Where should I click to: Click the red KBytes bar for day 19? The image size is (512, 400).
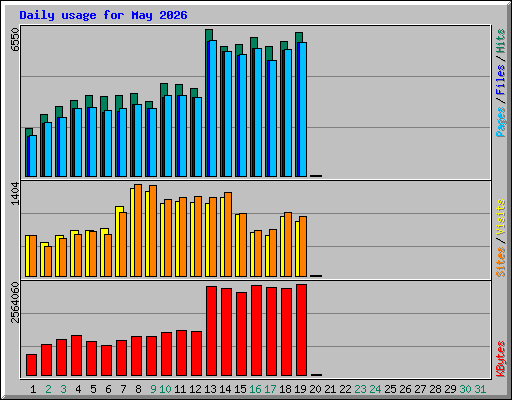pos(301,330)
